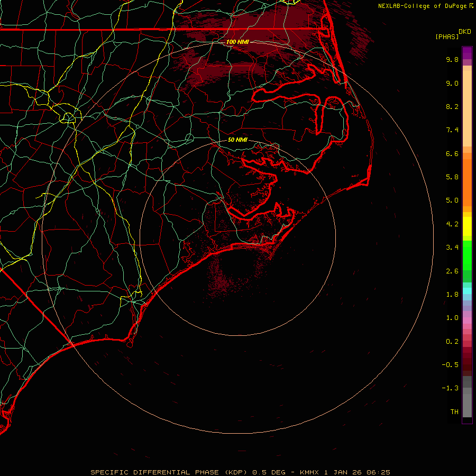
Task: Click the pink segment of the color bar
Action: pyautogui.click(x=467, y=321)
